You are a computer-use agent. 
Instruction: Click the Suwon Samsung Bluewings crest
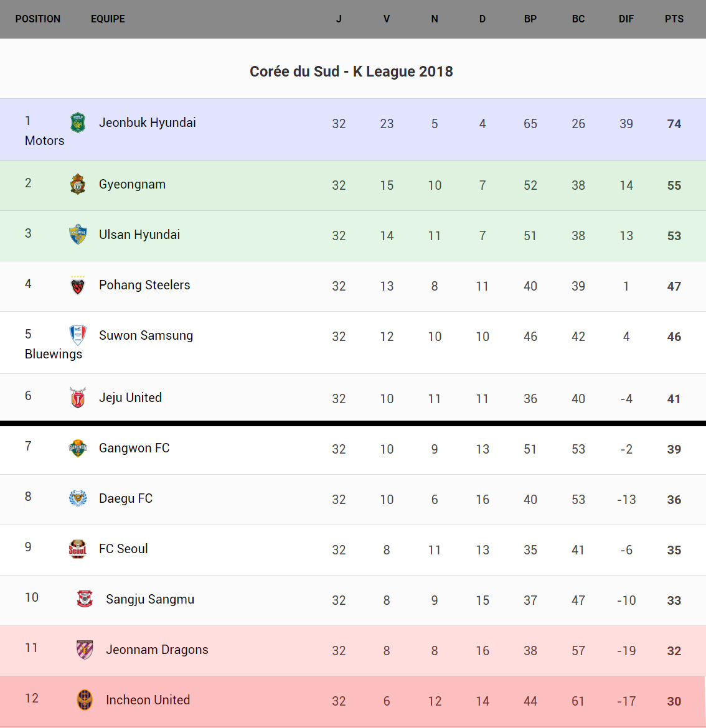(78, 335)
